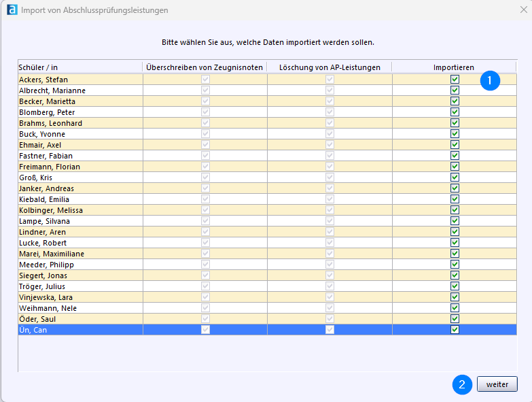Screen dimensions: 532x402
Task: Click Überschreiben von Zeugnisnoten checkbox for Ackers, Stefan
Action: (205, 80)
